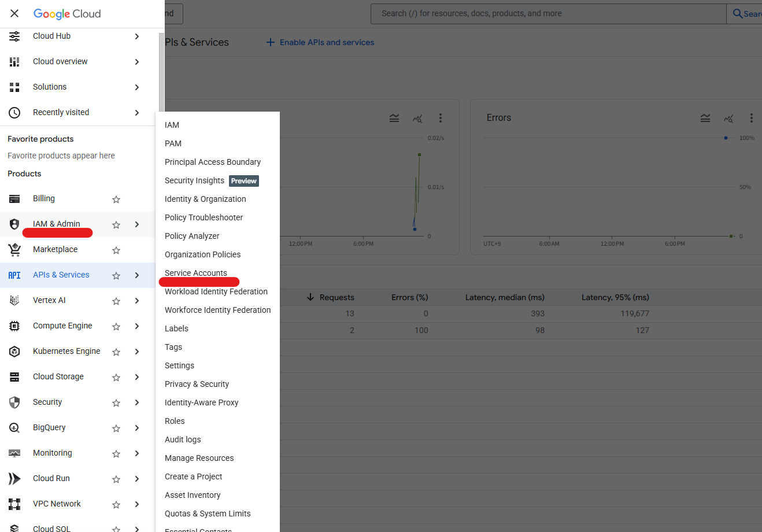Viewport: 762px width, 532px height.
Task: Expand the Cloud Hub submenu arrow
Action: coord(137,36)
